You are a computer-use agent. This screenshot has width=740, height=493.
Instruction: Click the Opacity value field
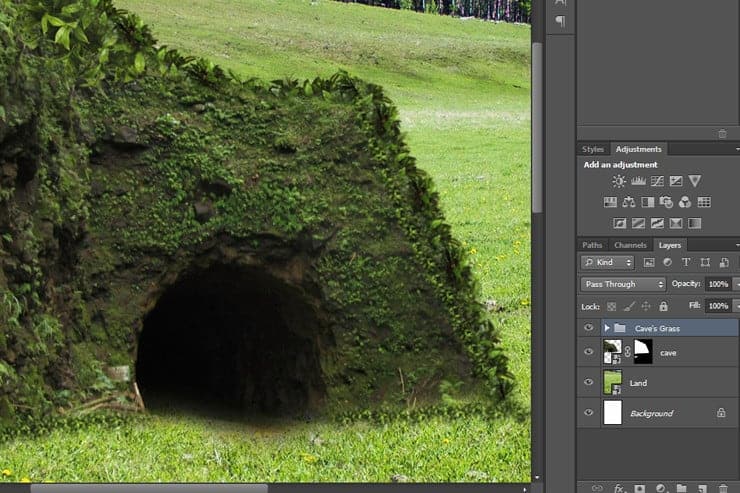click(x=718, y=284)
